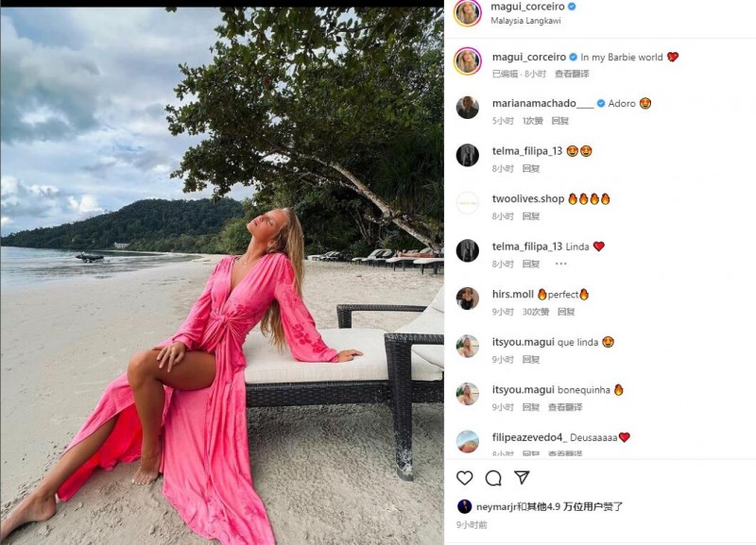View translation of bonequinha comment
Image resolution: width=756 pixels, height=545 pixels.
[565, 407]
